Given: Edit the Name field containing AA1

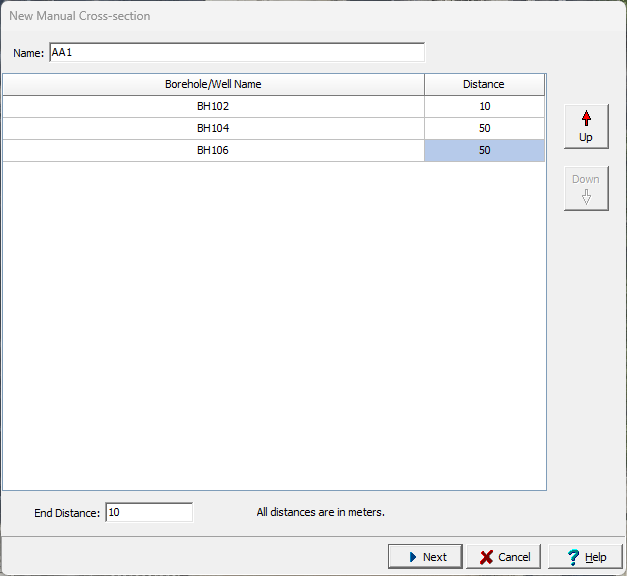Looking at the screenshot, I should (237, 52).
